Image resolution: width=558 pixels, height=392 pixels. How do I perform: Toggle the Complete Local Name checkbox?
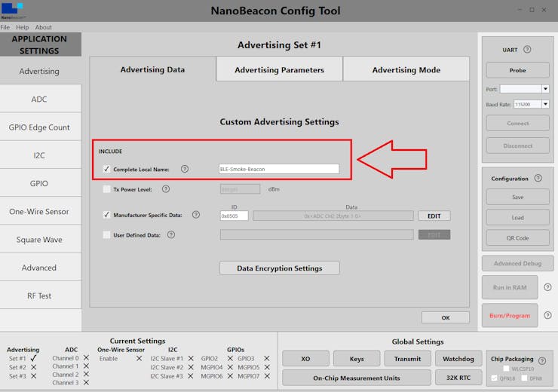106,169
